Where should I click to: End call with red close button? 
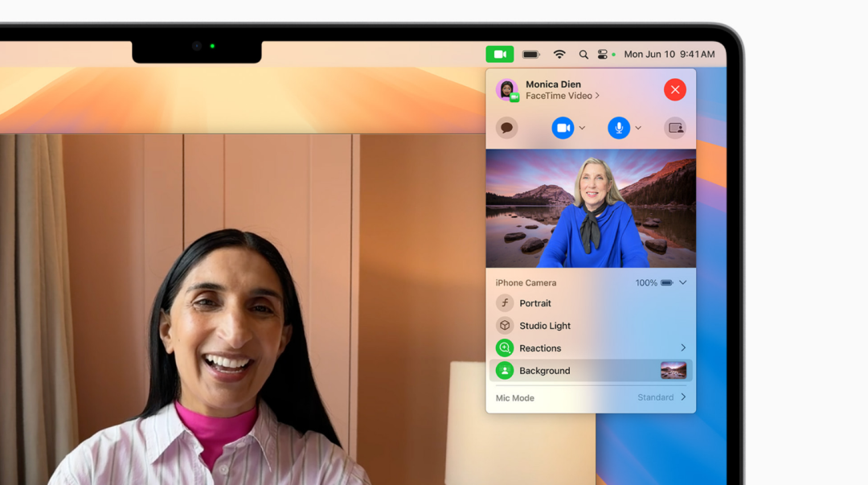675,90
